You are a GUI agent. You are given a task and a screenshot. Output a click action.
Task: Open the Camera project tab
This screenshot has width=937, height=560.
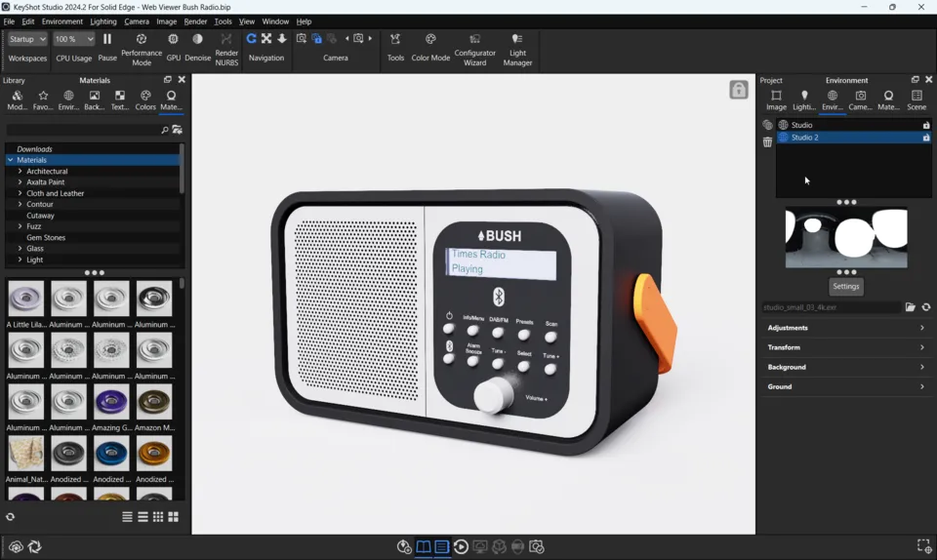(861, 100)
